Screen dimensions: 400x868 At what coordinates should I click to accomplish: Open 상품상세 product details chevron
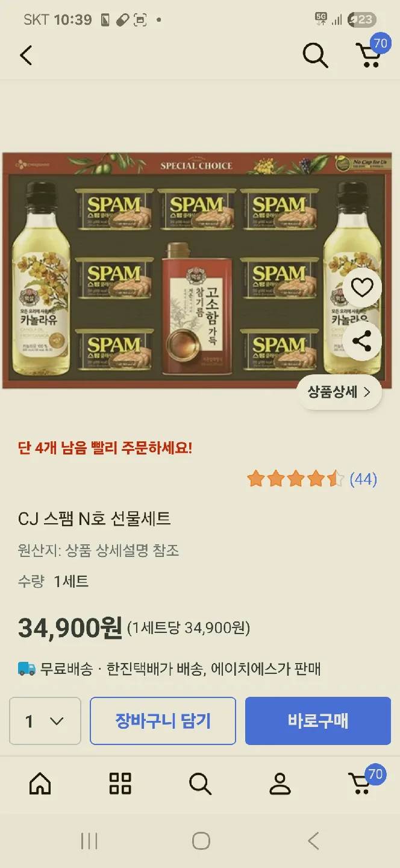point(340,392)
